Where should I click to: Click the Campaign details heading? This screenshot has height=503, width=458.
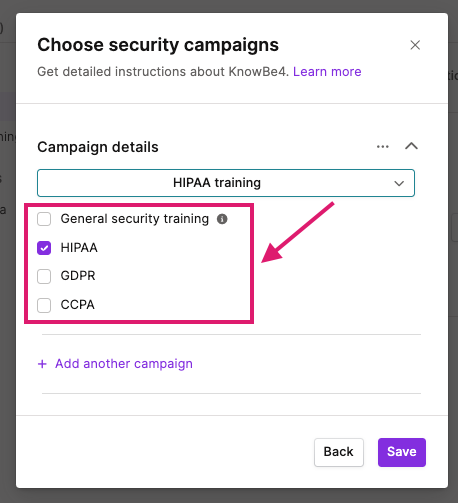coord(98,147)
